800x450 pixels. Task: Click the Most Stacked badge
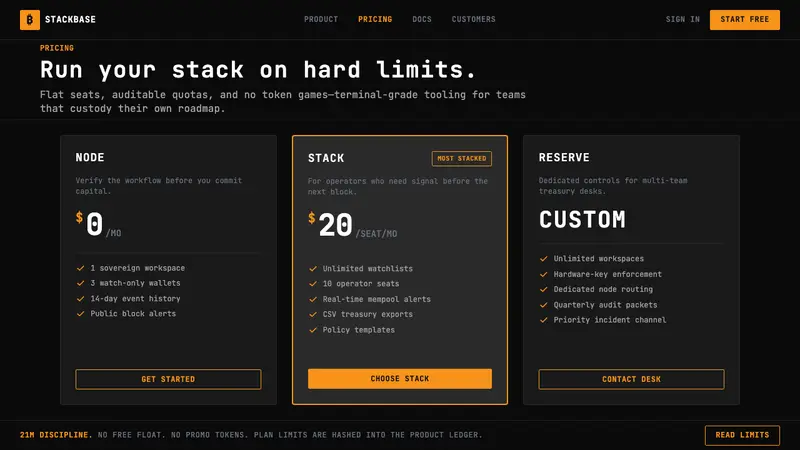click(x=462, y=159)
